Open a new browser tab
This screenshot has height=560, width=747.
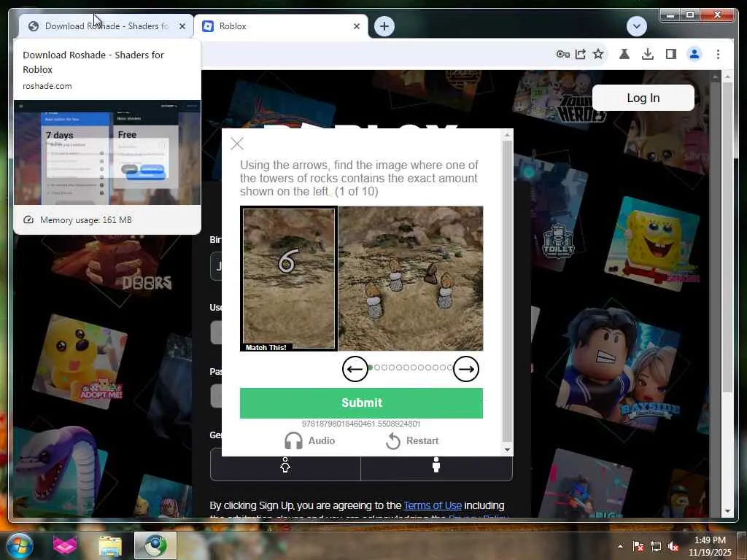click(384, 26)
